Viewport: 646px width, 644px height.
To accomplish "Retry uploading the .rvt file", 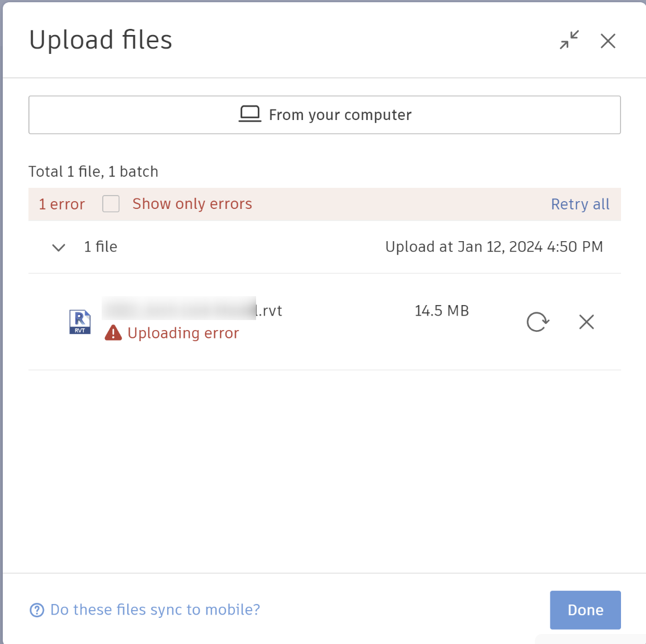I will click(x=538, y=322).
